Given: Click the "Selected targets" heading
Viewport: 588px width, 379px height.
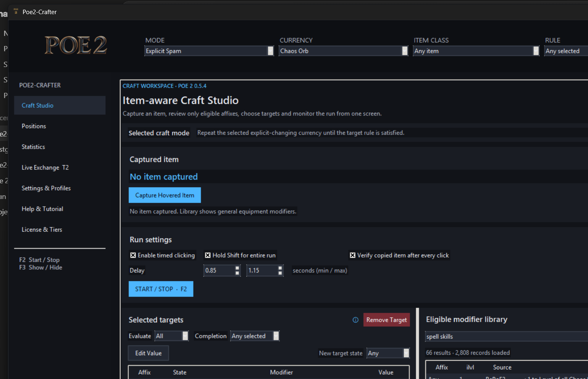Looking at the screenshot, I should (x=156, y=320).
